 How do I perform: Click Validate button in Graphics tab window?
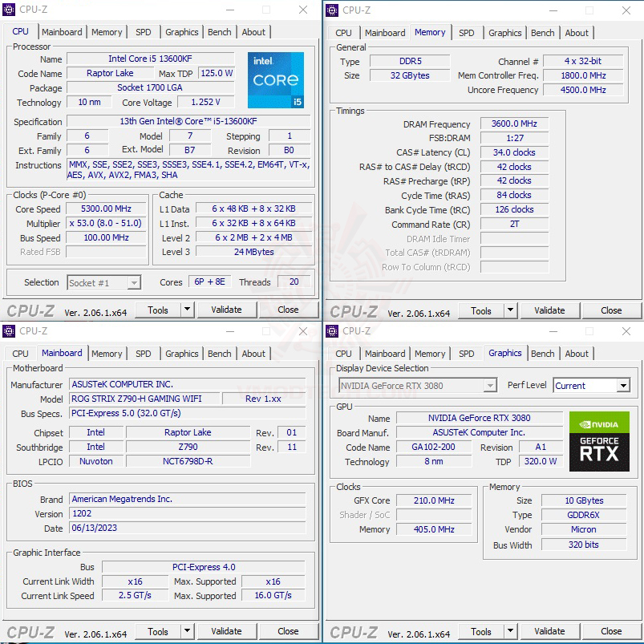[549, 631]
